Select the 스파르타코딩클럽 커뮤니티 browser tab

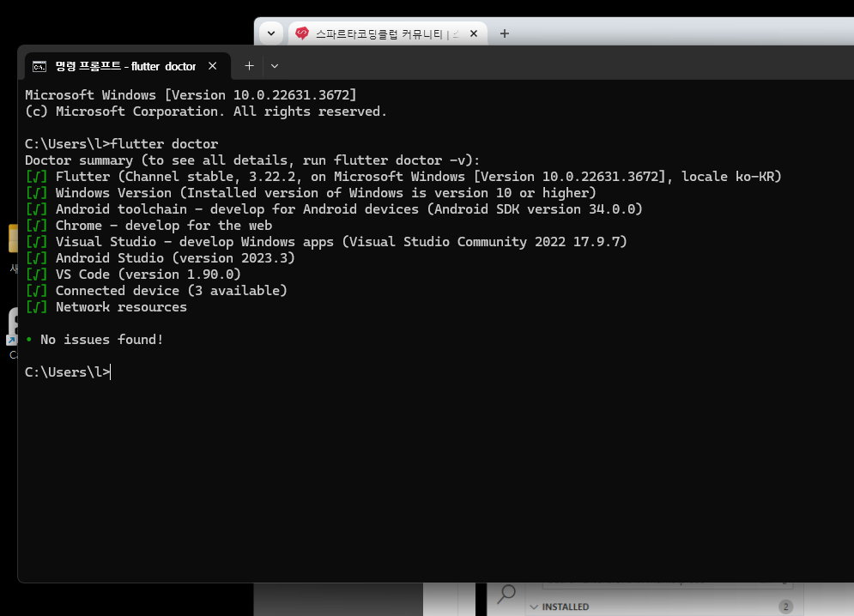coord(387,33)
